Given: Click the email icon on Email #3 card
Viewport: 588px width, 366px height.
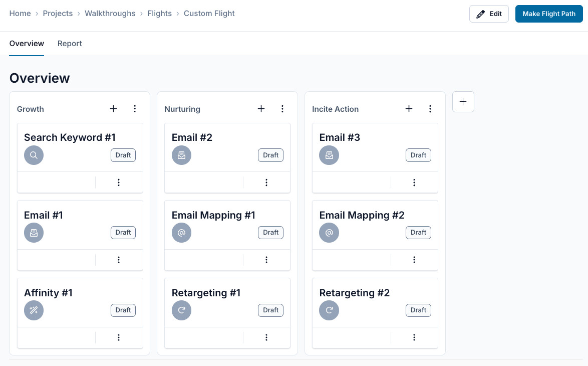Looking at the screenshot, I should click(329, 155).
